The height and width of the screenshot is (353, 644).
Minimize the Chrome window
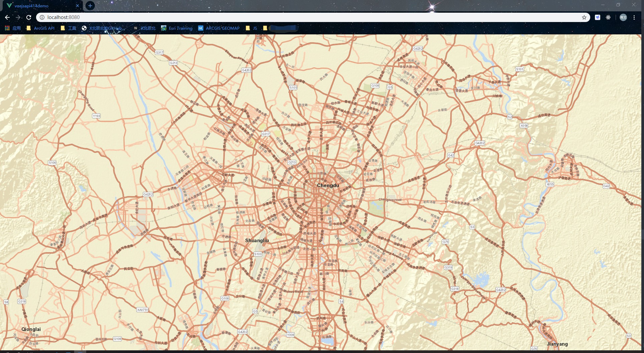tap(603, 5)
